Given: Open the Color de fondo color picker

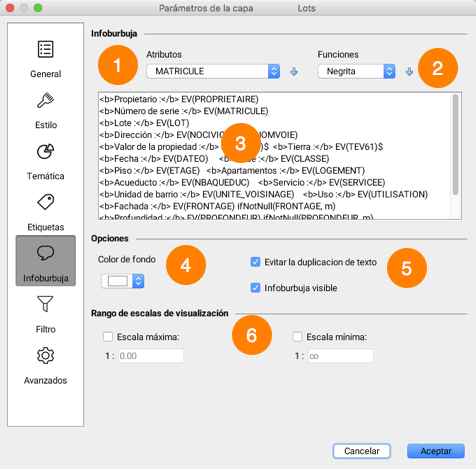Looking at the screenshot, I should point(123,281).
